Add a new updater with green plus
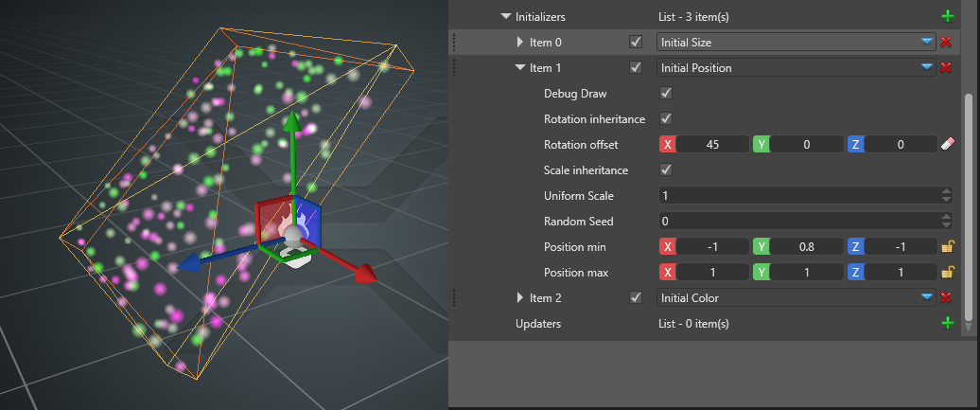Viewport: 980px width, 410px height. coord(947,324)
